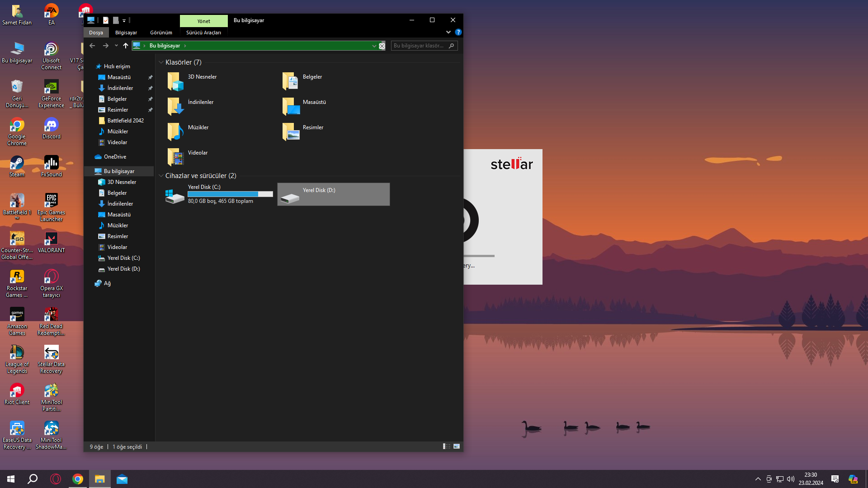Open the Görünüm ribbon tab
Viewport: 868px width, 488px height.
161,33
